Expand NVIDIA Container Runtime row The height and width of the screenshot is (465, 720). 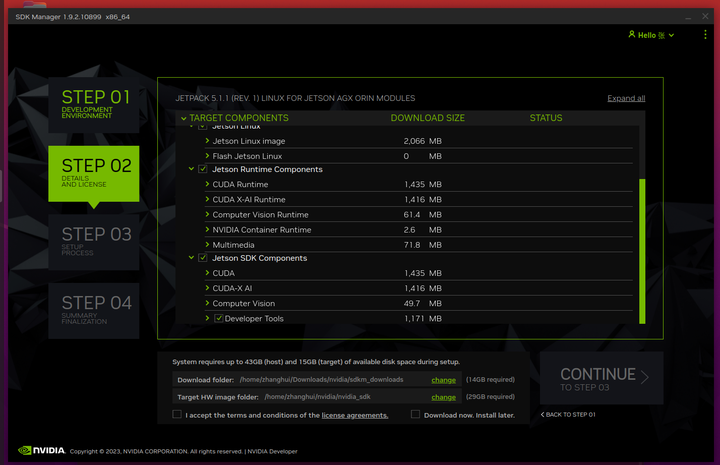(207, 230)
